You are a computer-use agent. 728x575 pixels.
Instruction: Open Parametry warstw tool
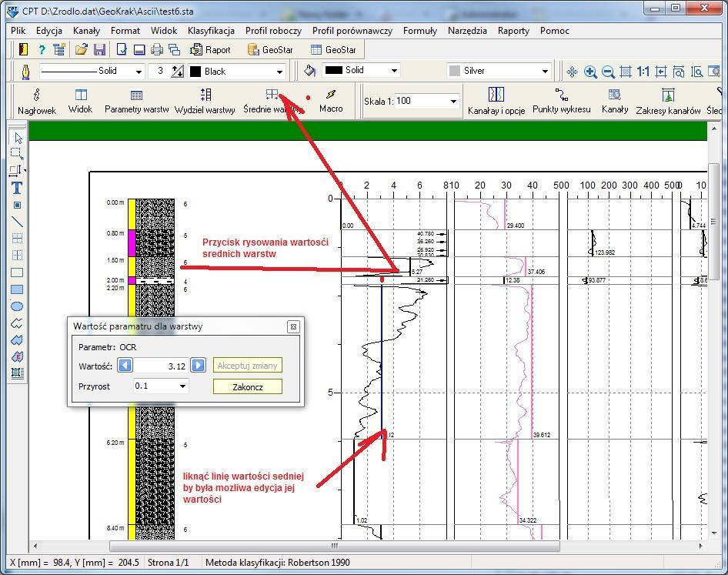pos(136,102)
